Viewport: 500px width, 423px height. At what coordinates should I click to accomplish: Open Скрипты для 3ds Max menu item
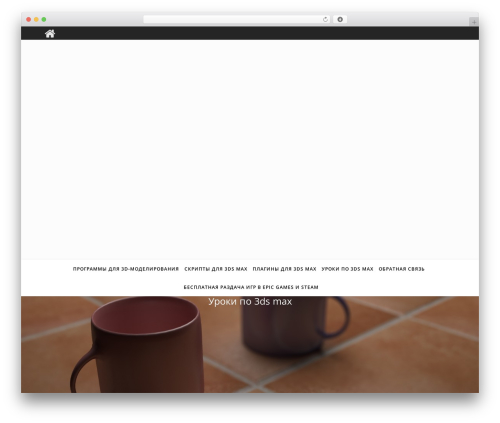click(216, 269)
